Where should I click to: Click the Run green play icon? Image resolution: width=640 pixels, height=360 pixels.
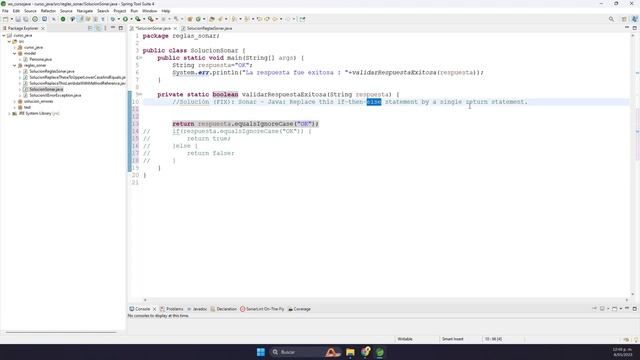pyautogui.click(x=125, y=19)
